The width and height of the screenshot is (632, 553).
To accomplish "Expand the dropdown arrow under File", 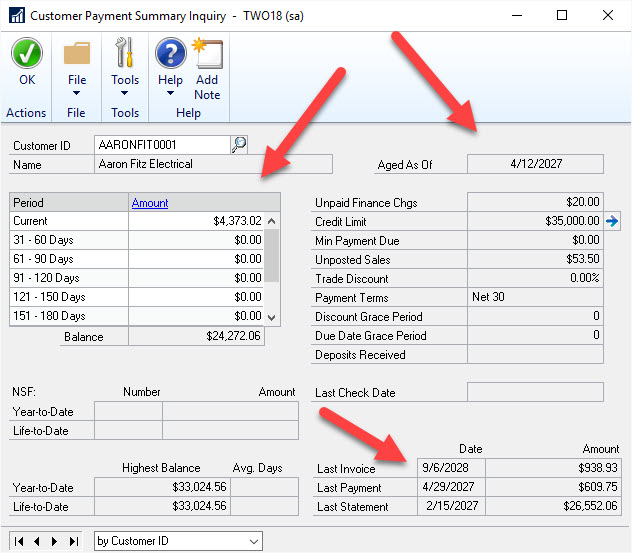I will 77,94.
